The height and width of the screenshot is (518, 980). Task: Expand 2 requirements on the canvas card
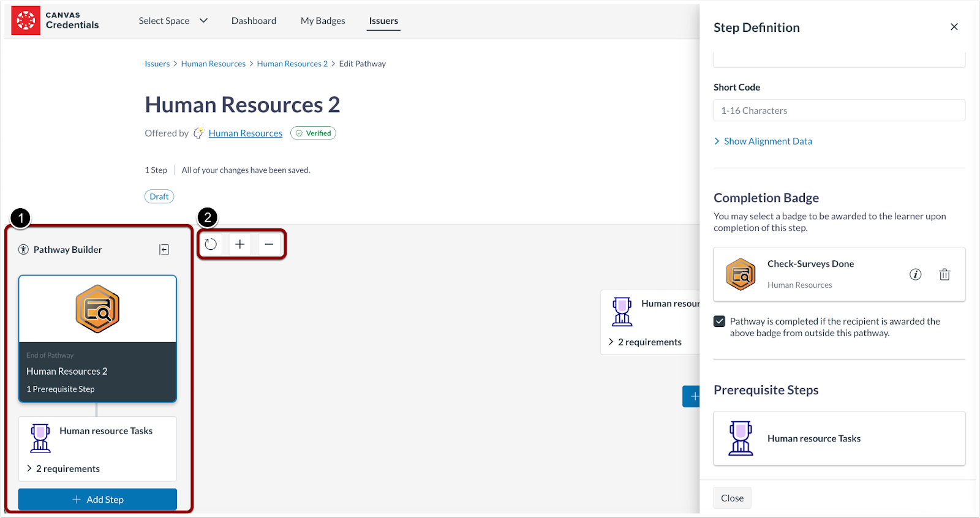(645, 342)
